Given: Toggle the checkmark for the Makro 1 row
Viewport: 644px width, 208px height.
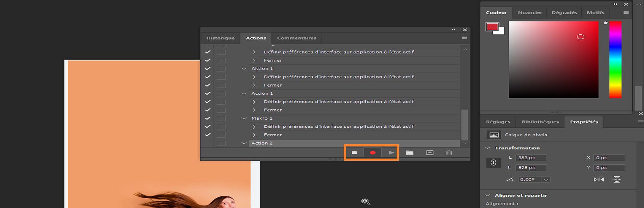Looking at the screenshot, I should click(208, 118).
